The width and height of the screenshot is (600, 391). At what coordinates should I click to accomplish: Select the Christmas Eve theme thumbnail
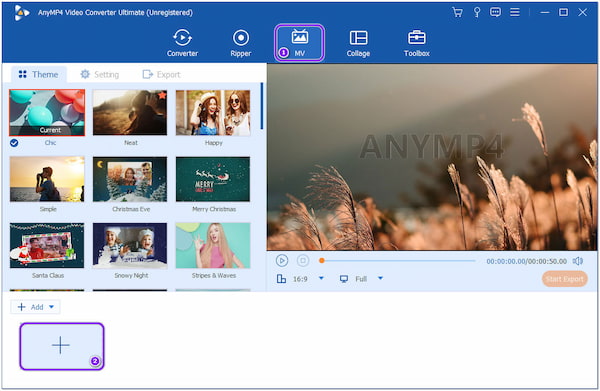(130, 179)
